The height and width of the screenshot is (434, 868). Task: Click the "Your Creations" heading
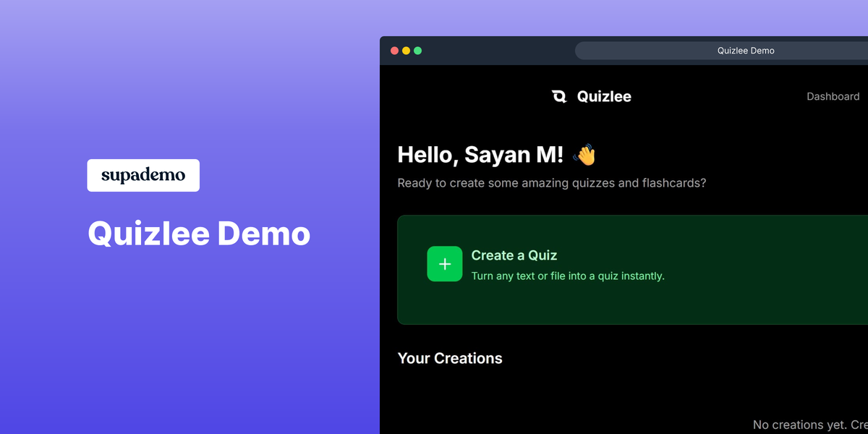pos(450,358)
